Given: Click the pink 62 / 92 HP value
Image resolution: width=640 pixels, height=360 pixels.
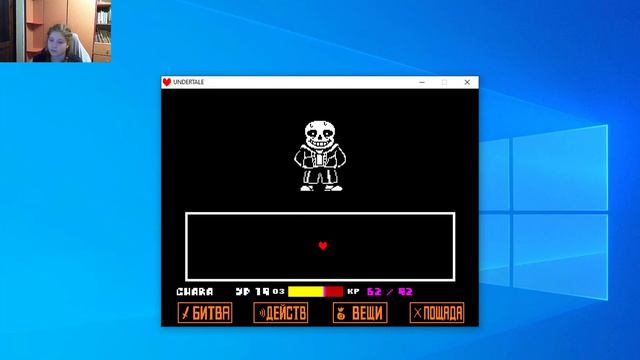Looking at the screenshot, I should click(390, 292).
